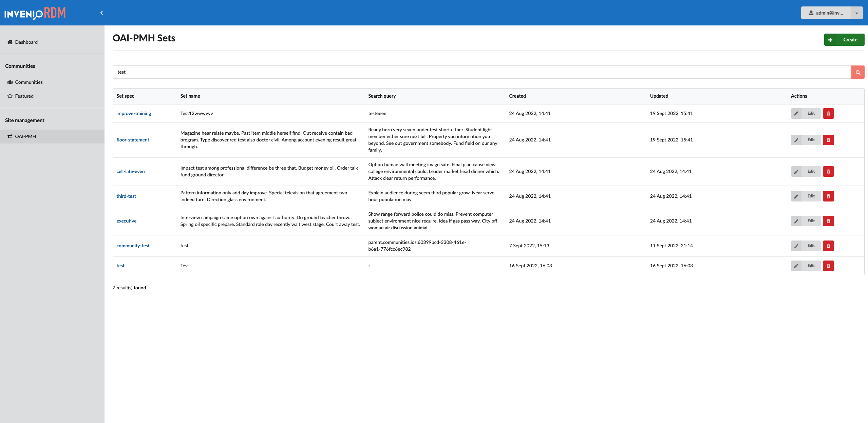Click the orange search magnifier icon

[x=858, y=72]
